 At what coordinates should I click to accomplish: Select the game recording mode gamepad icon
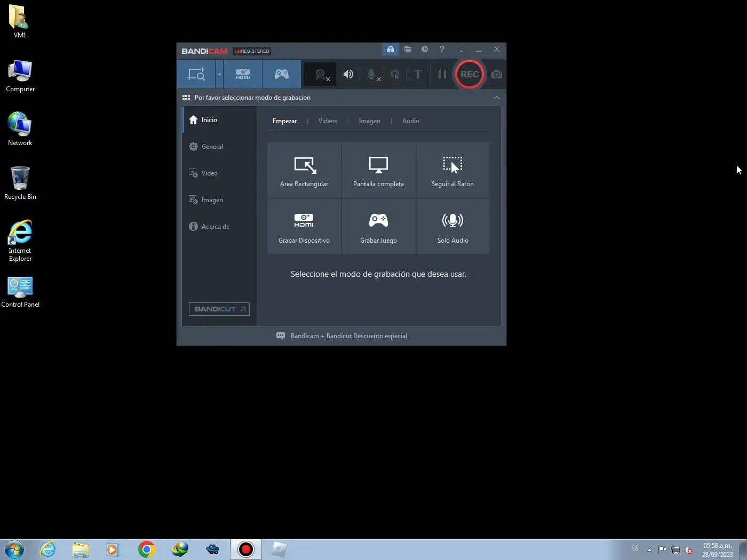(282, 74)
